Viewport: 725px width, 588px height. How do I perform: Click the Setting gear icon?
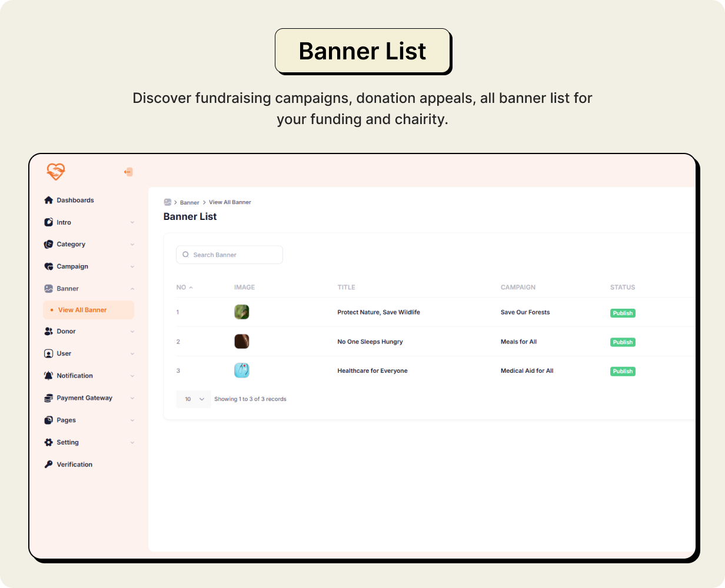tap(48, 442)
